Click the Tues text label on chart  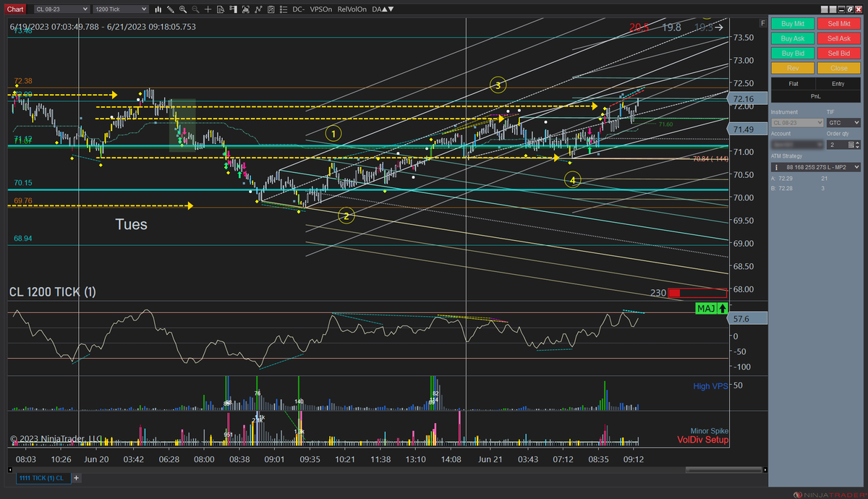point(132,225)
